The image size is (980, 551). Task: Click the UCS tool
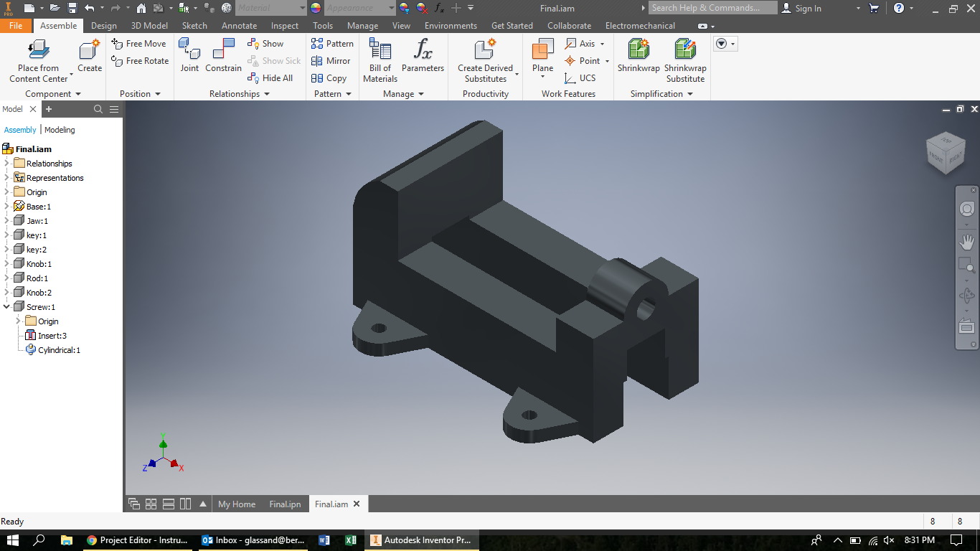coord(580,78)
